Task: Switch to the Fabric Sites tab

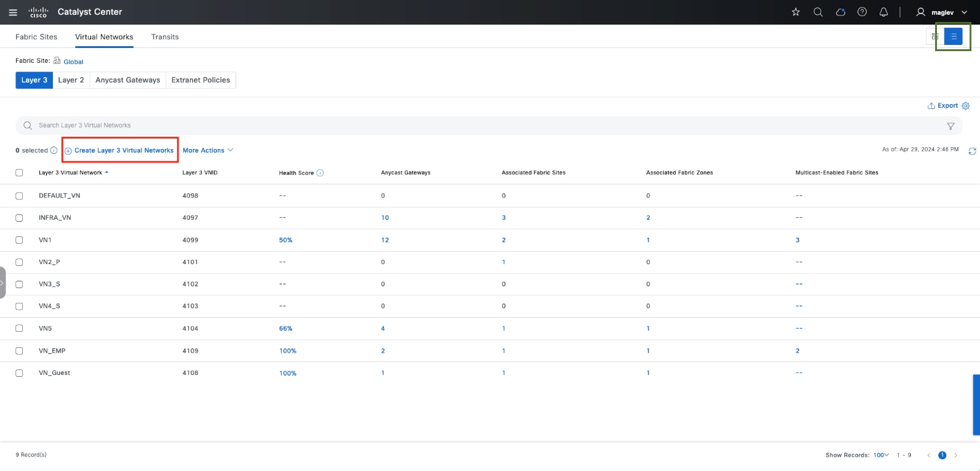Action: (x=36, y=37)
